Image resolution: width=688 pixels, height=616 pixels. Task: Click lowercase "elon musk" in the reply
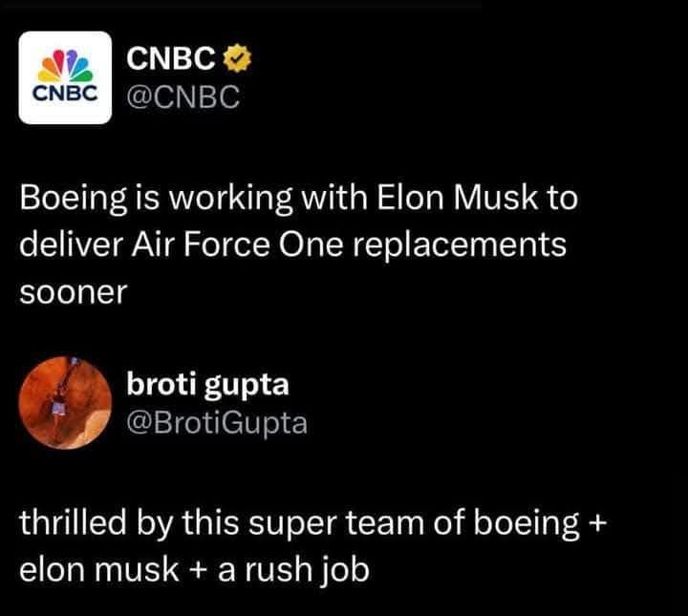(x=96, y=569)
